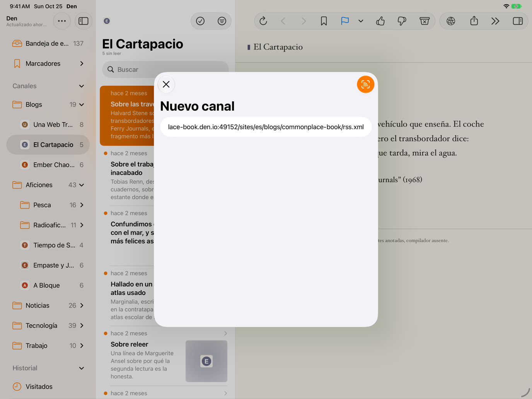This screenshot has height=399, width=532.
Task: Bookmark the current article
Action: (324, 21)
